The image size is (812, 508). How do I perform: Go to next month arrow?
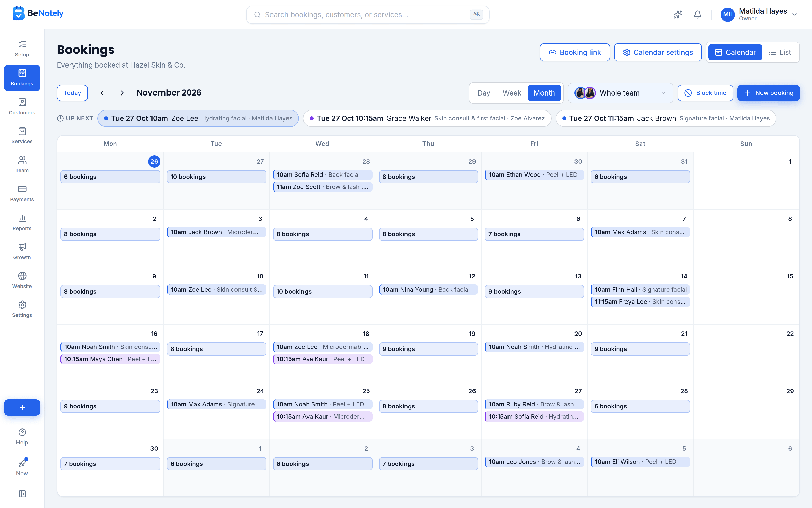tap(122, 93)
